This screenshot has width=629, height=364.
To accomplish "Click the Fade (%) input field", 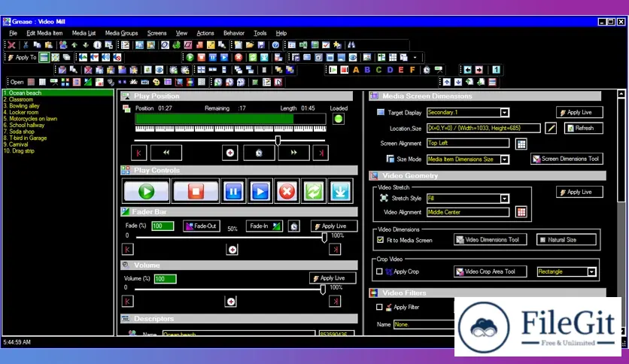I will coord(163,226).
